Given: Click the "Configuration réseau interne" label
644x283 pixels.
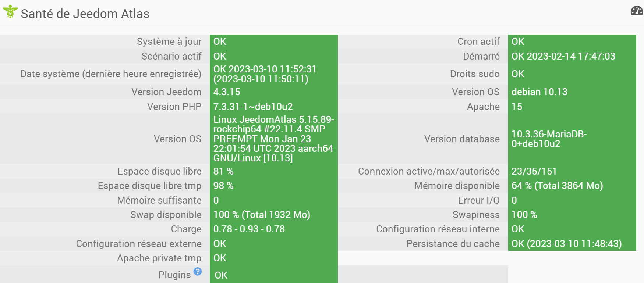Looking at the screenshot, I should click(438, 229).
